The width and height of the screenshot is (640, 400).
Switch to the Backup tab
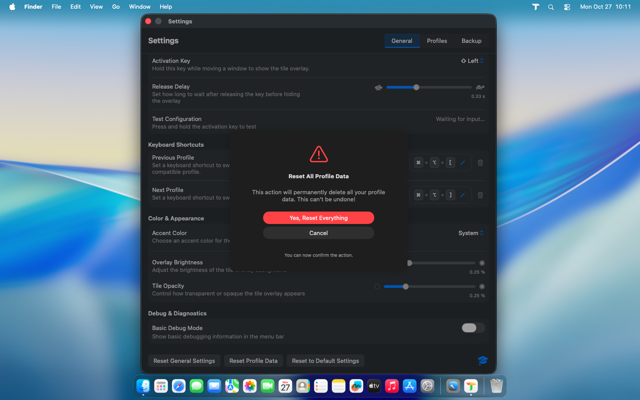pyautogui.click(x=471, y=41)
